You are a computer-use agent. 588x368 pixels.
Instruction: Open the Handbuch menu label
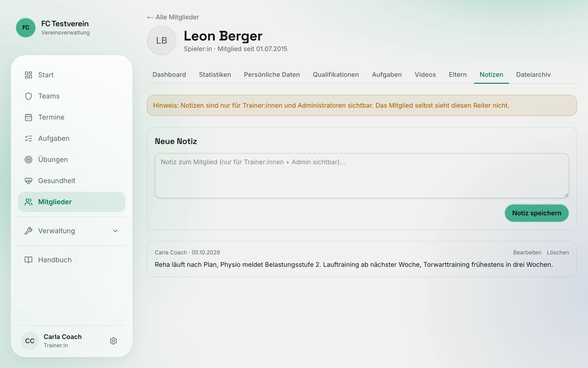pyautogui.click(x=55, y=260)
